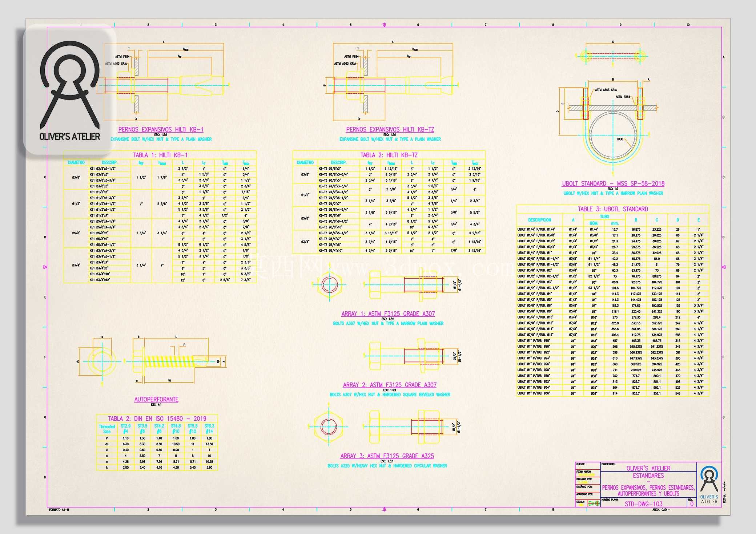The height and width of the screenshot is (534, 756).
Task: Click the ARRAY 3: ASTM F3125 GRADE A325 title
Action: tap(387, 456)
